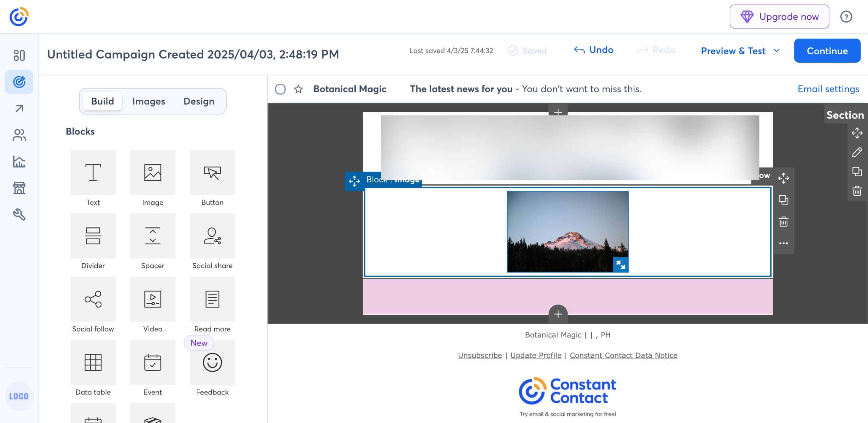This screenshot has height=423, width=868.
Task: Open the contacts people icon in sidebar
Action: click(x=19, y=135)
